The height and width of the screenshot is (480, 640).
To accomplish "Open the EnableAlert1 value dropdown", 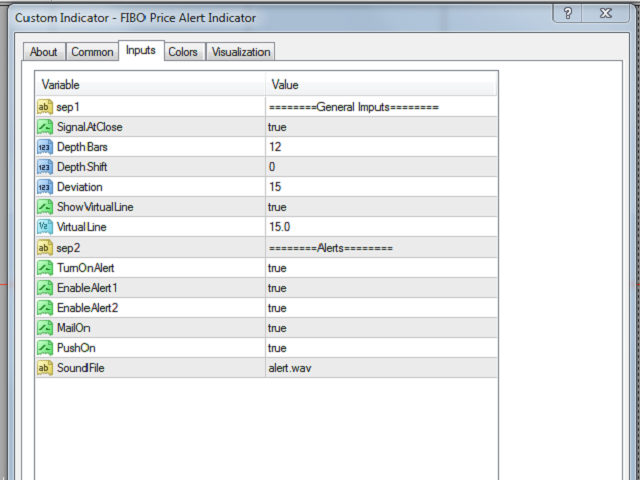I will (380, 288).
